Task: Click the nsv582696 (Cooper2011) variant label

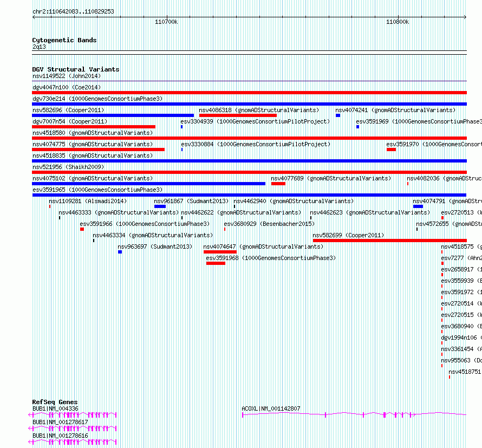Action: point(68,110)
